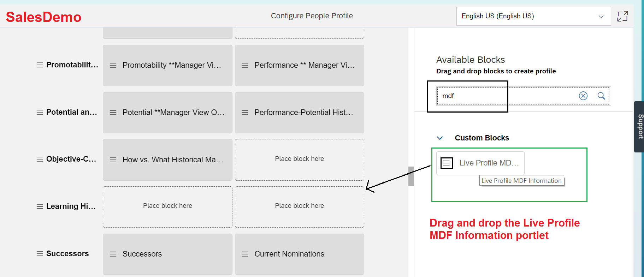Click the drag handle beside Learning Hi section
644x277 pixels.
point(40,206)
